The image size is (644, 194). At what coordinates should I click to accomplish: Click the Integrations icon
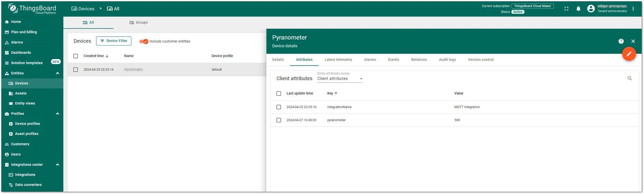click(x=11, y=175)
